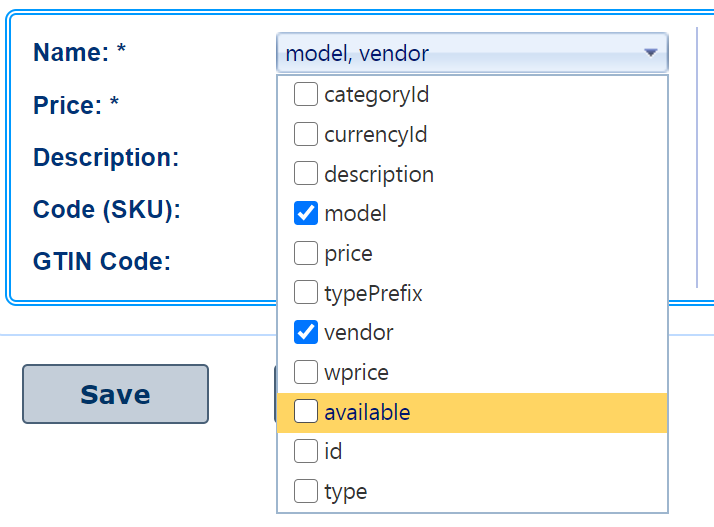Enable the id checkbox

[306, 451]
